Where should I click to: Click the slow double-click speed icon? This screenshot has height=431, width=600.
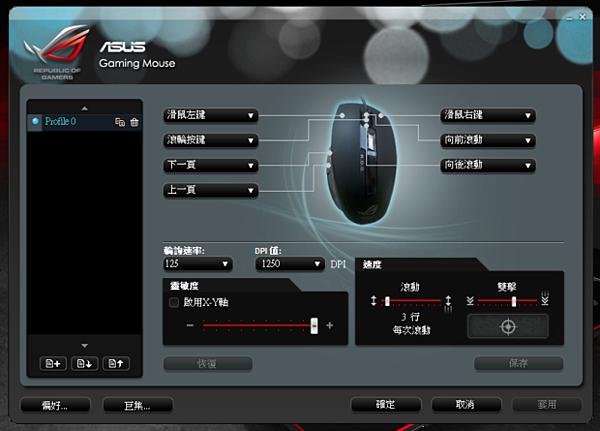point(470,301)
